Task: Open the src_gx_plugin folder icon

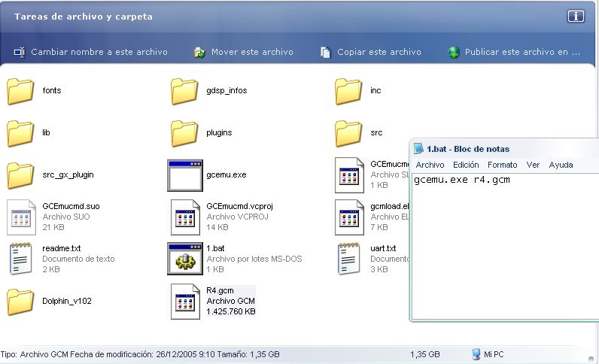Action: pos(20,175)
